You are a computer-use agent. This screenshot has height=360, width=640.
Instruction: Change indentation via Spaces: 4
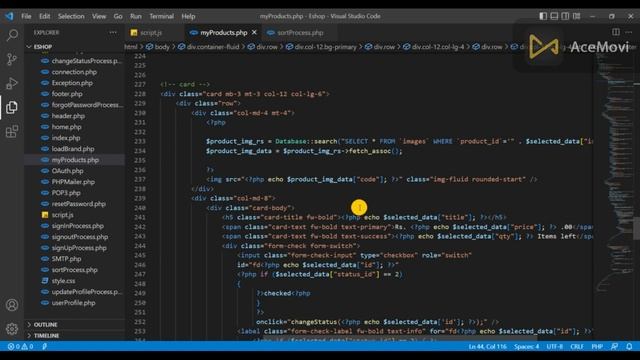527,347
